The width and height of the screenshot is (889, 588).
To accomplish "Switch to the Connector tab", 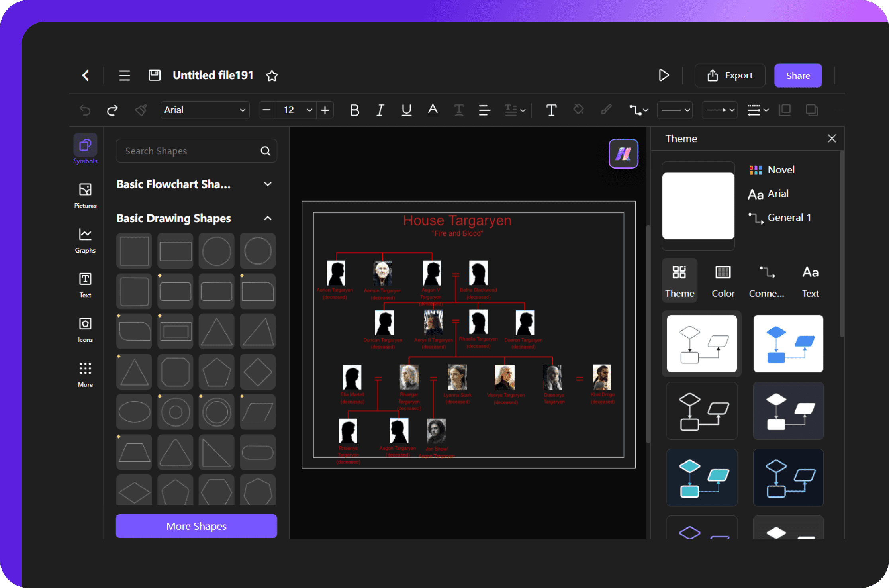I will click(767, 281).
